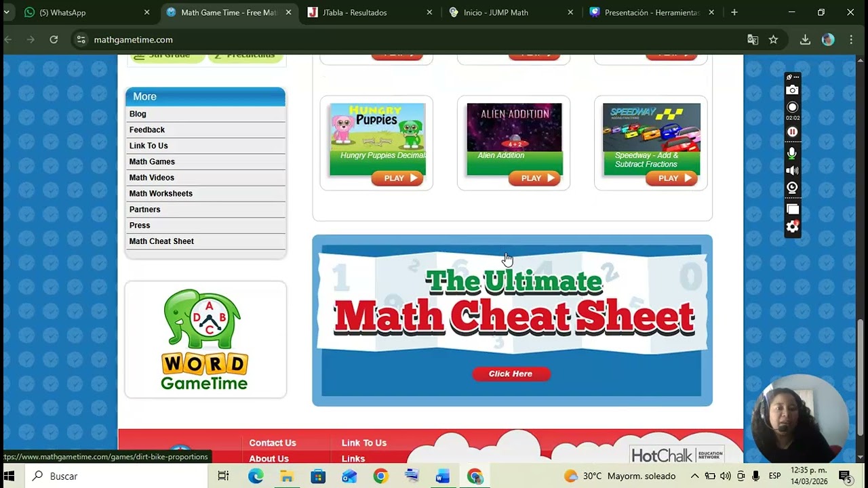The height and width of the screenshot is (488, 868).
Task: Open the Alien Addition game thumbnail
Action: point(514,127)
